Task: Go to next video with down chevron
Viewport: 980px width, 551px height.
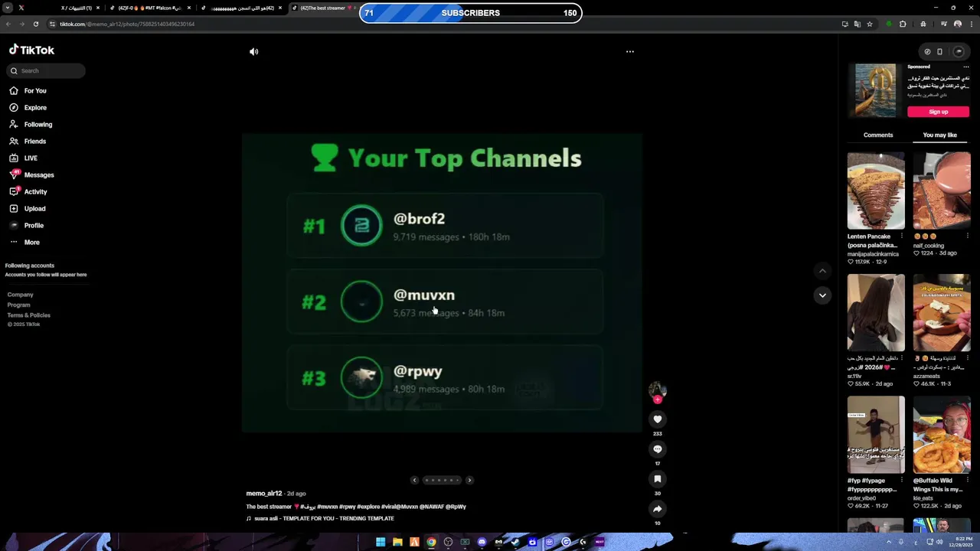Action: [822, 295]
